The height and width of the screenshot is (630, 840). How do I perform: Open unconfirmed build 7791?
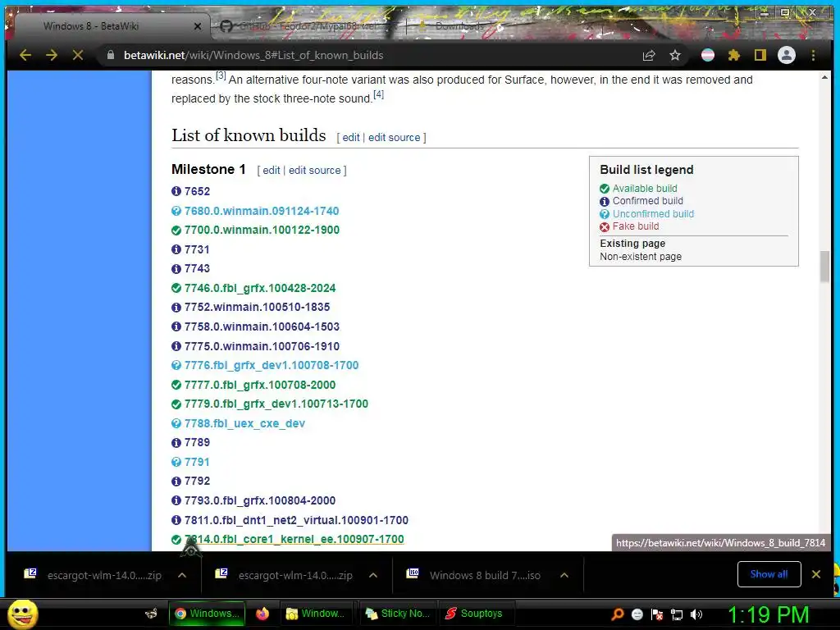[x=197, y=462]
